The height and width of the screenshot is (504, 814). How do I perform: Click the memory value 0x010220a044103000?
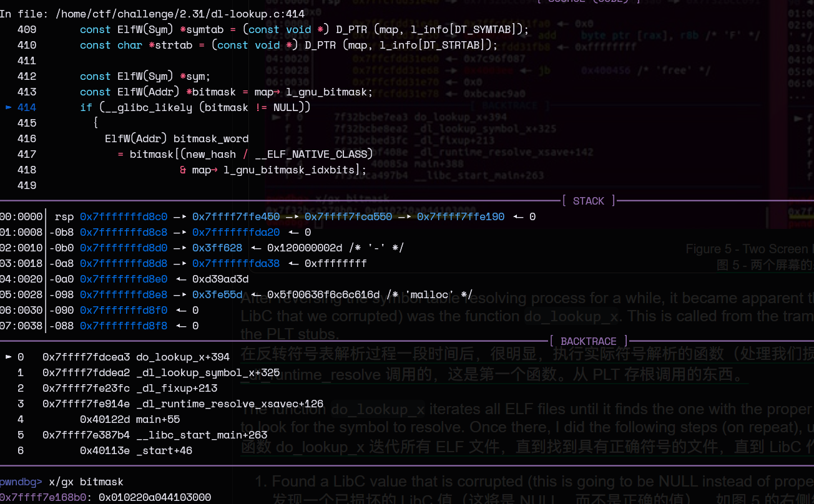[155, 497]
